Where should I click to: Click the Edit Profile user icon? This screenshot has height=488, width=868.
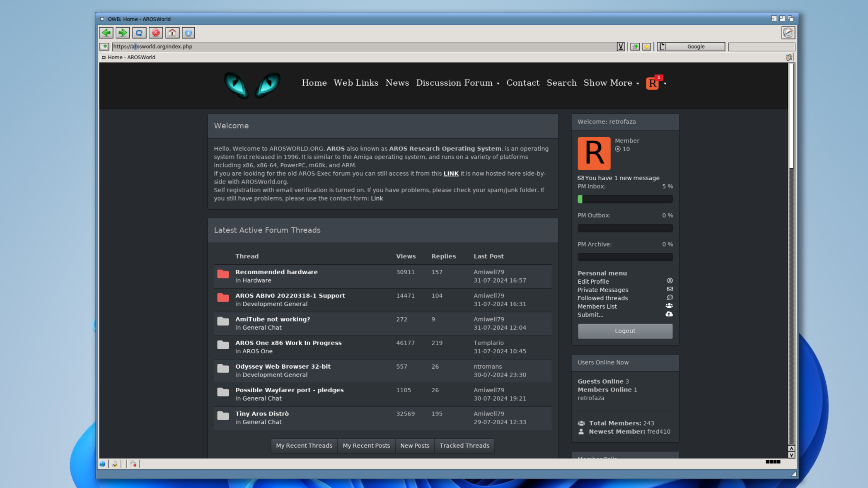(x=670, y=281)
